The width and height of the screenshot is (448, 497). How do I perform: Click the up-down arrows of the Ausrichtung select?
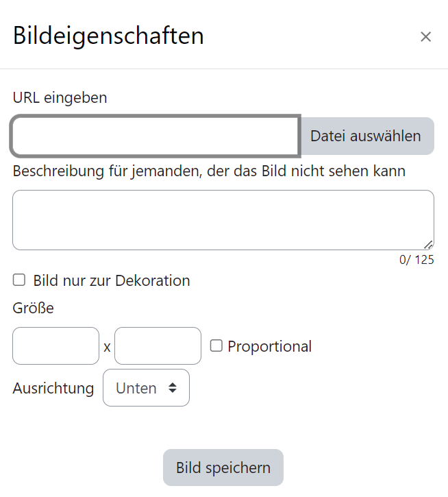[172, 388]
